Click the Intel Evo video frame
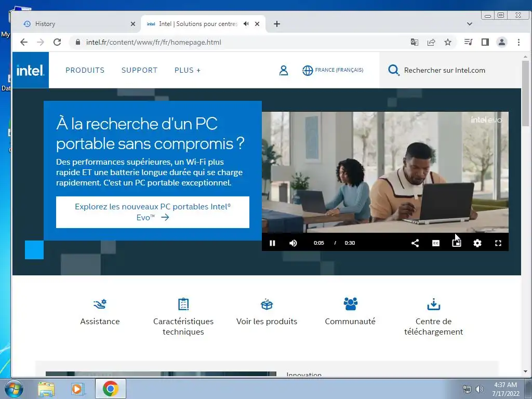 (x=385, y=172)
